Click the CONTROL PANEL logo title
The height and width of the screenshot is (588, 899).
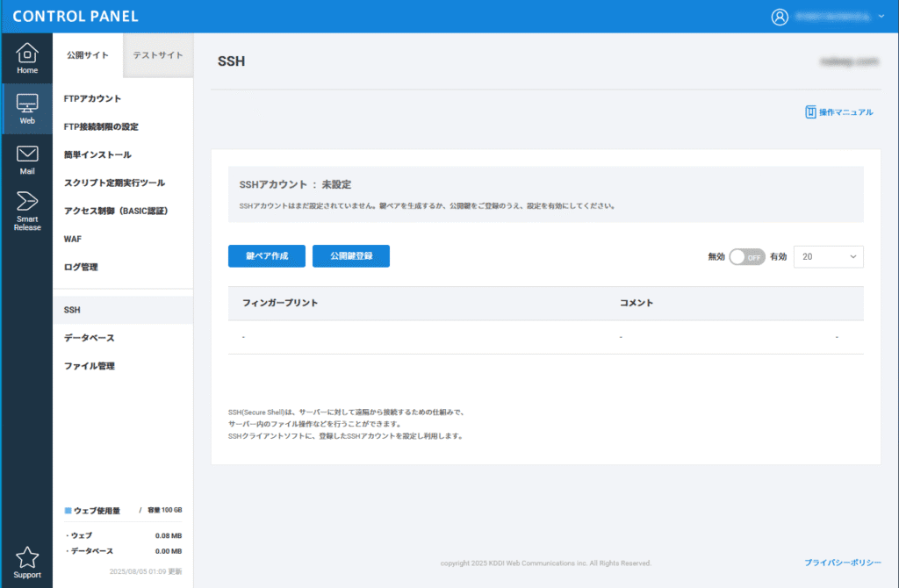[x=76, y=16]
